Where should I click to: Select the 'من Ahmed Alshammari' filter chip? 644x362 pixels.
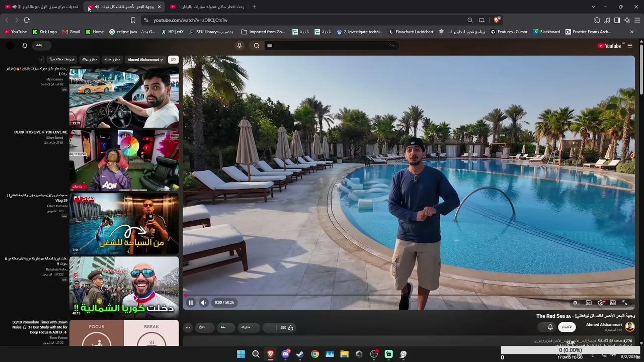[x=145, y=59]
